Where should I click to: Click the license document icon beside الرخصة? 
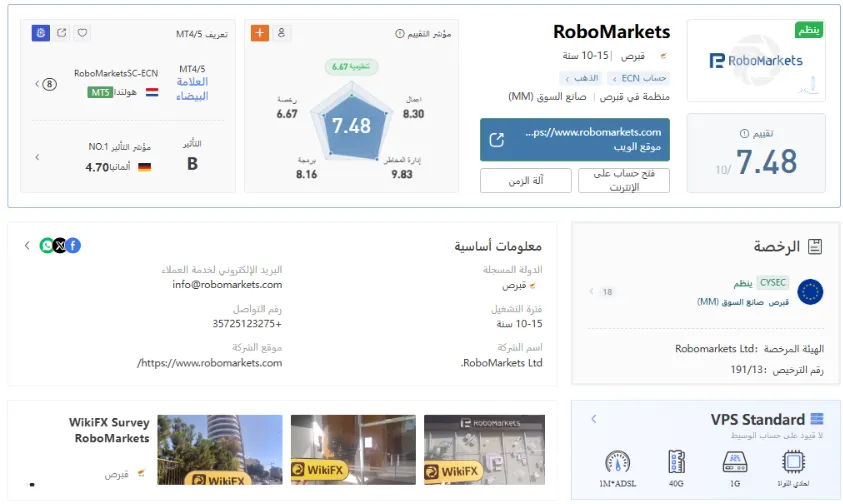click(815, 247)
